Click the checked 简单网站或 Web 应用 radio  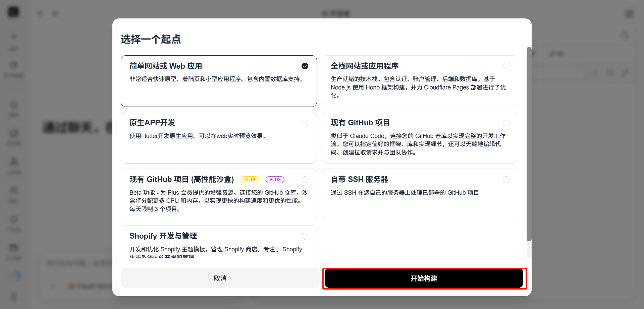[x=305, y=66]
